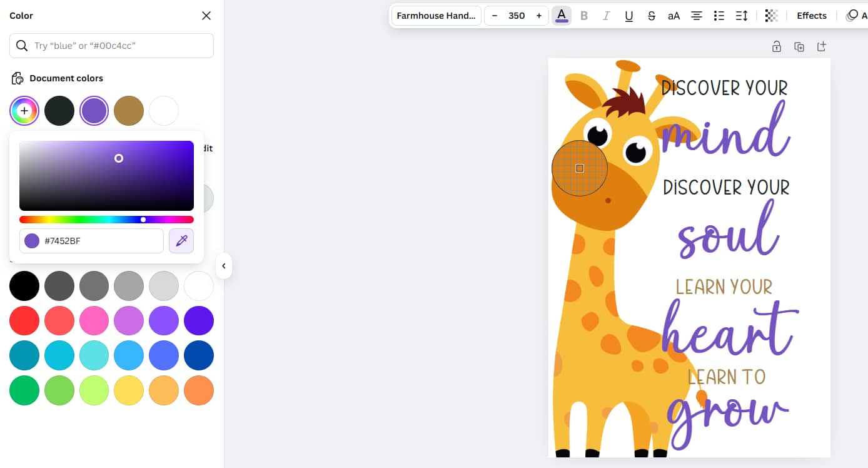Viewport: 868px width, 468px height.
Task: Click inside the purple gradient picker area
Action: (106, 176)
